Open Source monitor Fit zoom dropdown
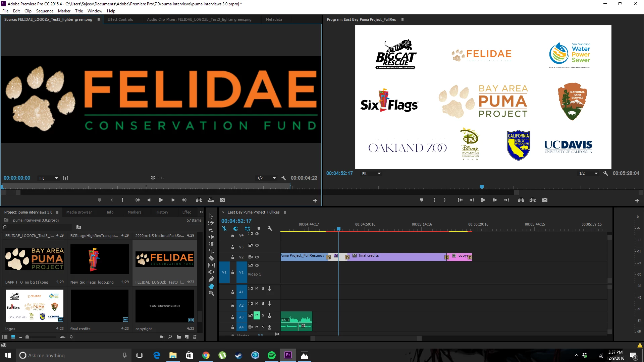644x362 pixels. 49,178
